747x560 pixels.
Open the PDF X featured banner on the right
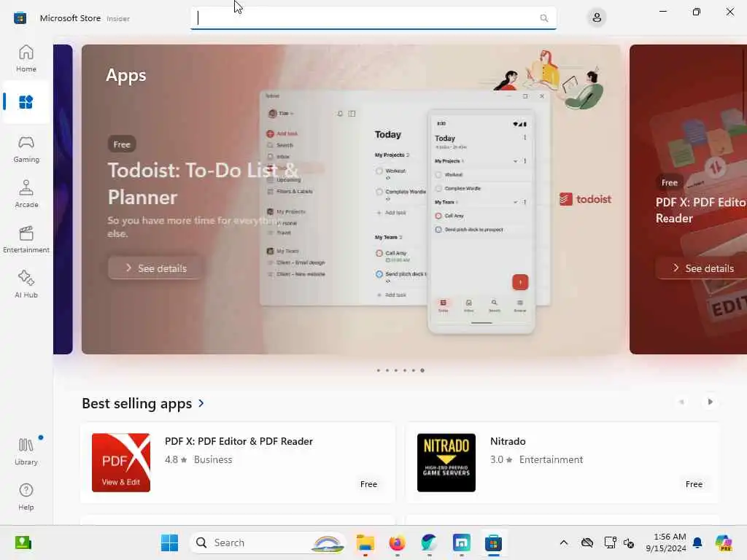tap(688, 199)
